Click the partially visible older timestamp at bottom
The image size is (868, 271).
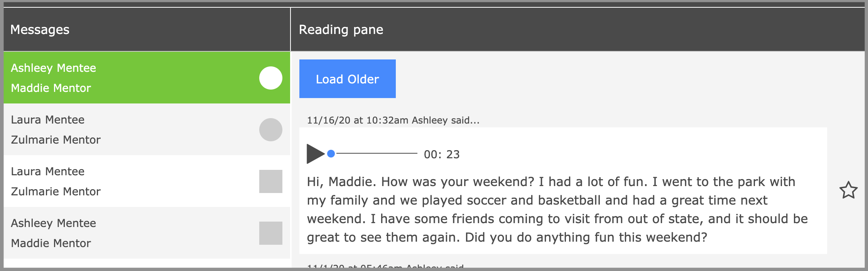[x=385, y=266]
